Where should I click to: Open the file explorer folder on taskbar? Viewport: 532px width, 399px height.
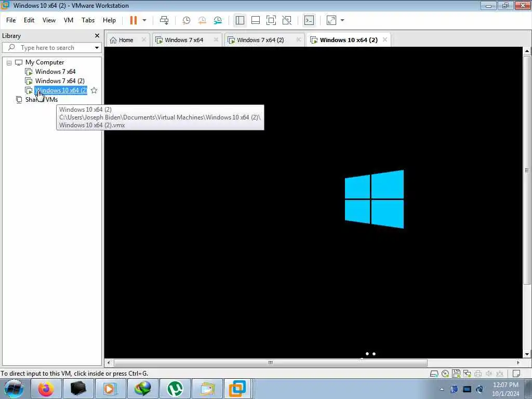(x=207, y=389)
